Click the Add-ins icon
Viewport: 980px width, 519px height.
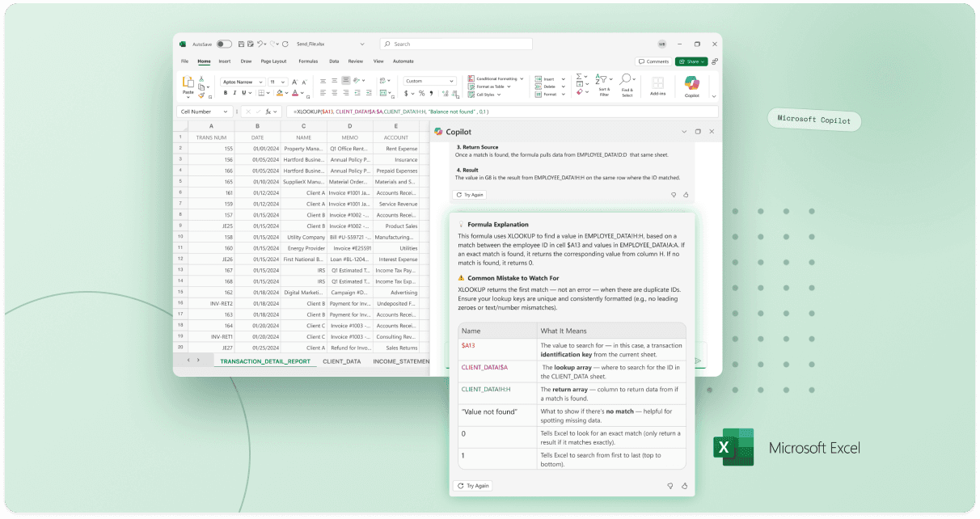tap(657, 86)
